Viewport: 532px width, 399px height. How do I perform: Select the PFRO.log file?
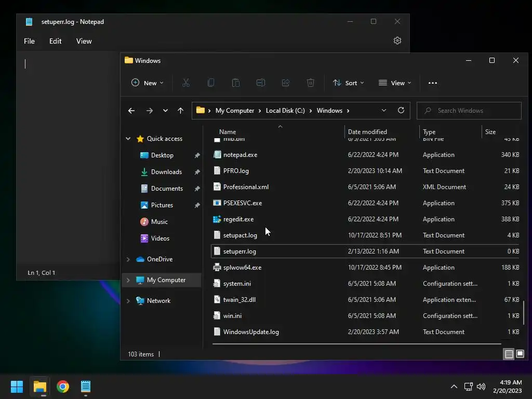click(x=236, y=170)
